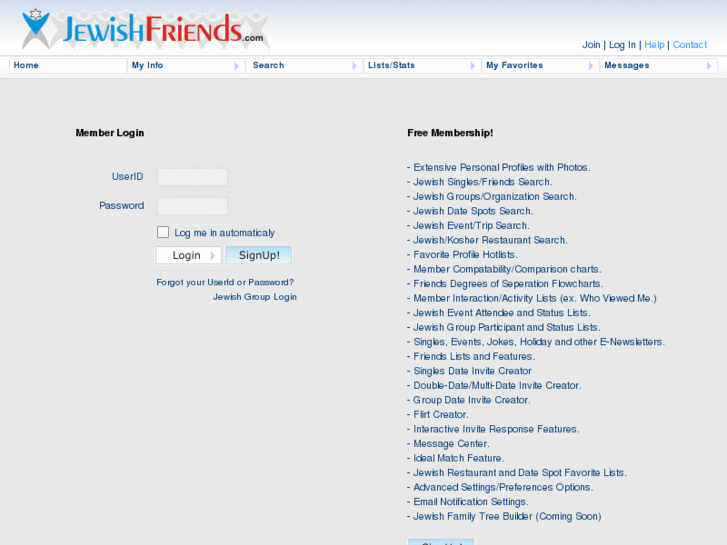The image size is (727, 545).
Task: Select Jewish Restaurant and Date Spot Favorite Lists
Action: tap(517, 473)
